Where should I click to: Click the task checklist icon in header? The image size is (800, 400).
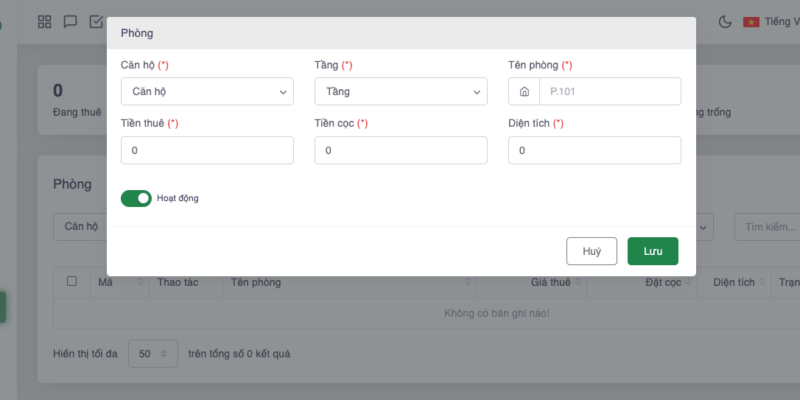point(96,21)
